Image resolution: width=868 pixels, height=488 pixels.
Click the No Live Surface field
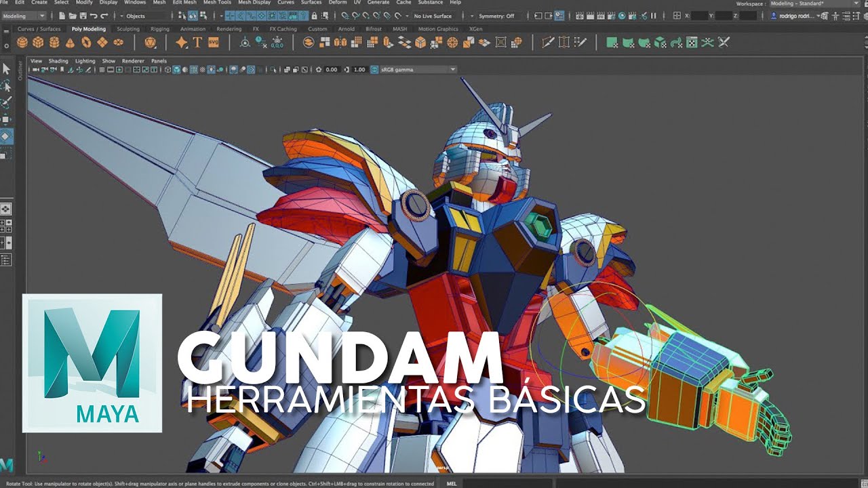tap(434, 16)
